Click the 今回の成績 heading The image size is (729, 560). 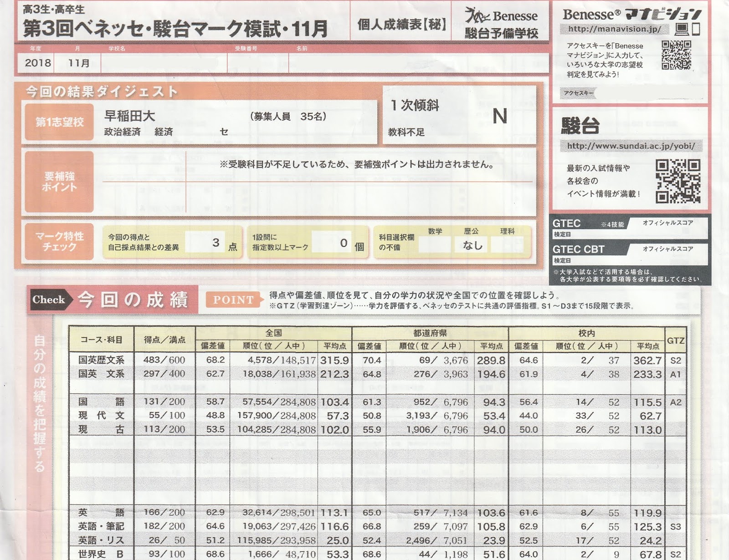point(133,300)
